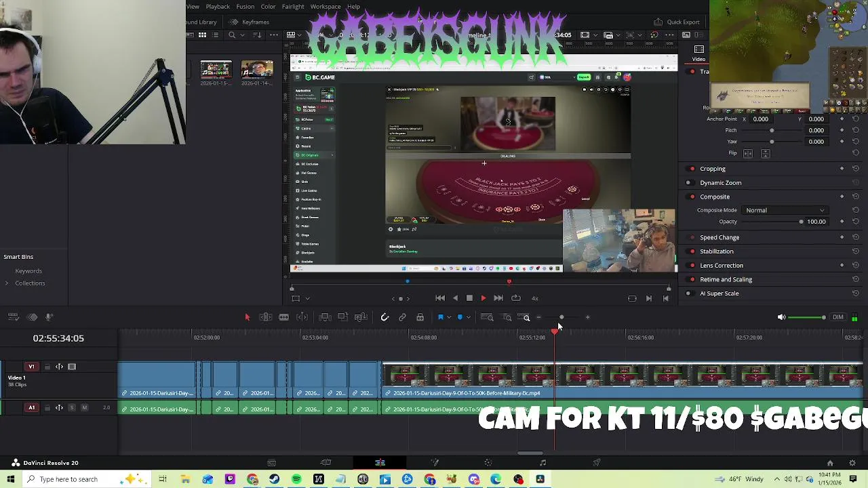Open the Color menu

pyautogui.click(x=268, y=7)
